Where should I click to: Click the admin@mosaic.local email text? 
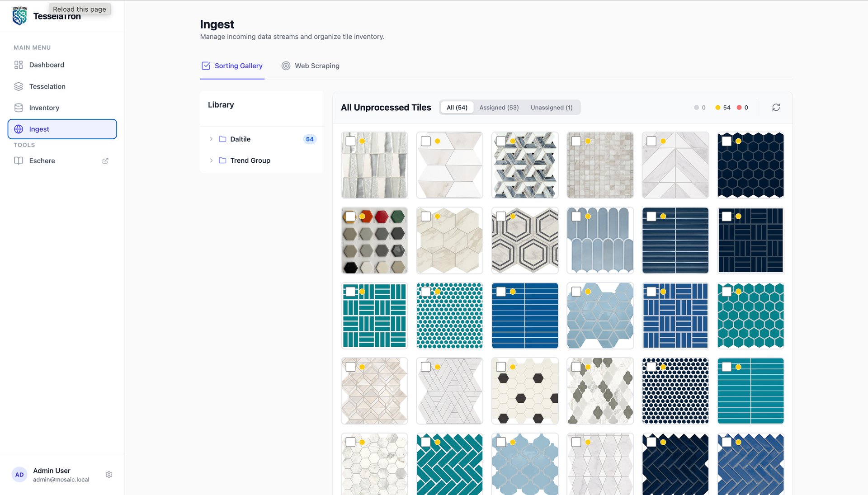tap(61, 480)
